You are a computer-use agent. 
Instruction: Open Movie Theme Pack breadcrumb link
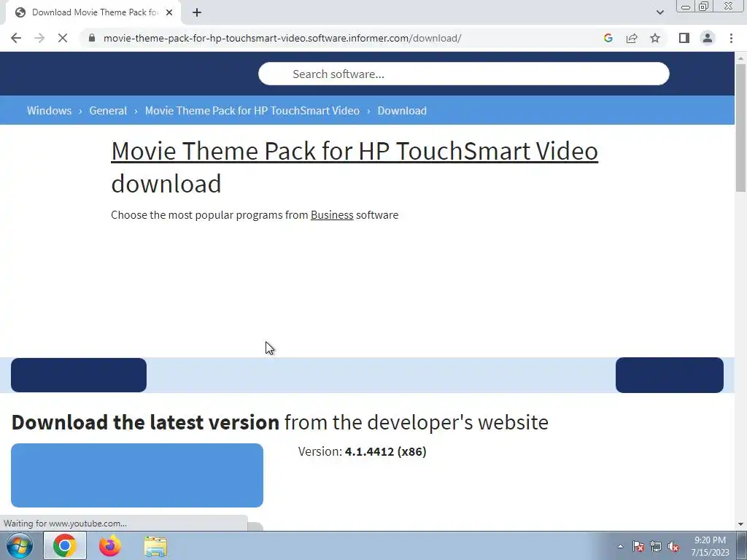click(x=252, y=111)
